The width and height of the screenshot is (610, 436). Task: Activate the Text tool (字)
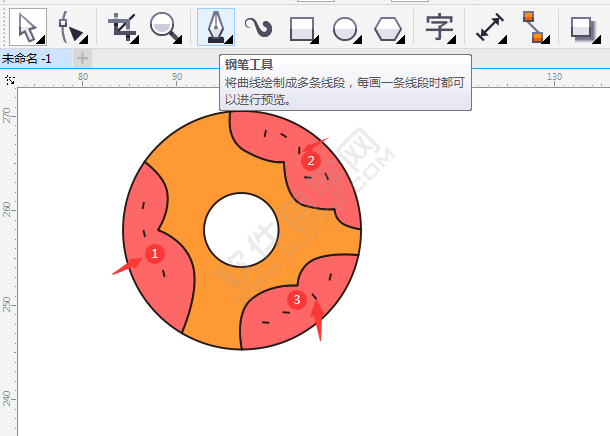[x=439, y=26]
